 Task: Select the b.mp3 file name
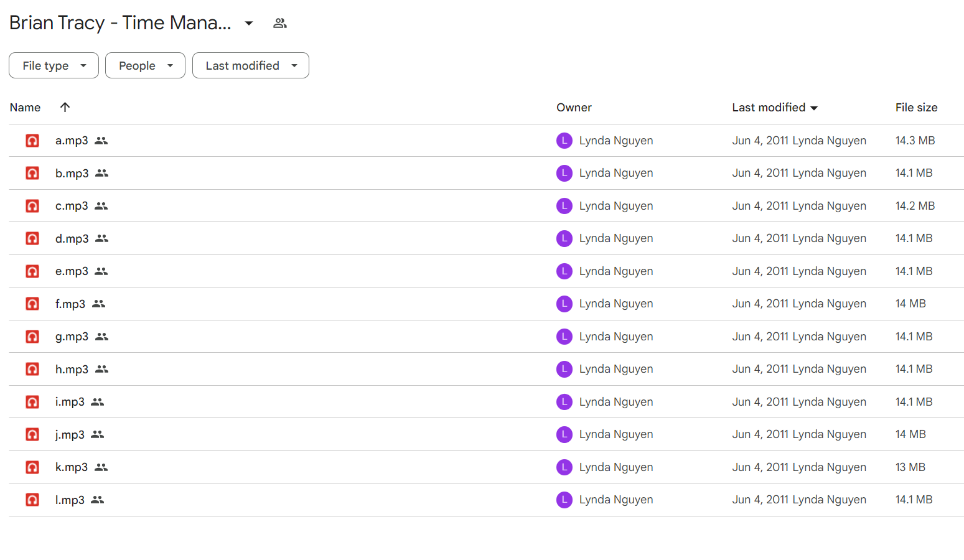point(72,173)
